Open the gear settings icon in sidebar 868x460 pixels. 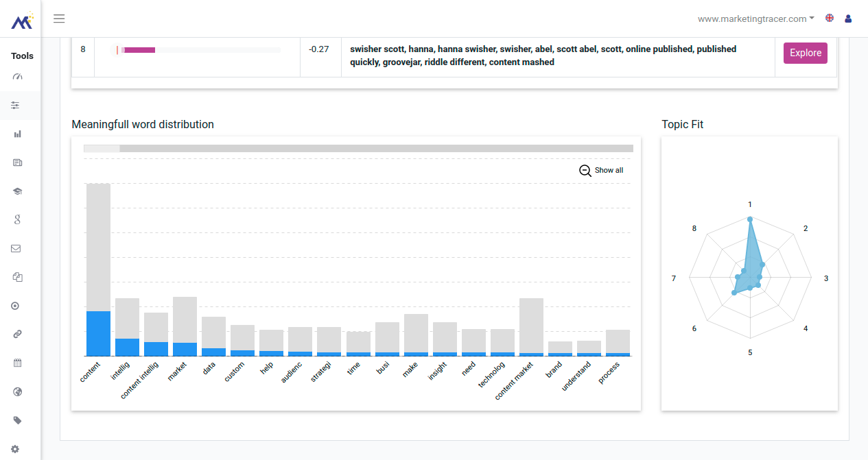point(15,450)
